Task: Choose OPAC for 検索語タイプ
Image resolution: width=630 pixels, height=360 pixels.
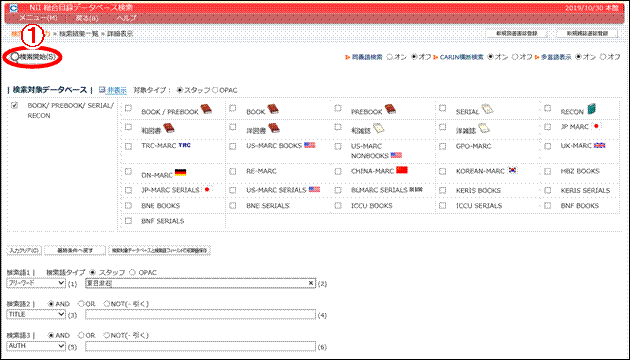Action: (133, 272)
